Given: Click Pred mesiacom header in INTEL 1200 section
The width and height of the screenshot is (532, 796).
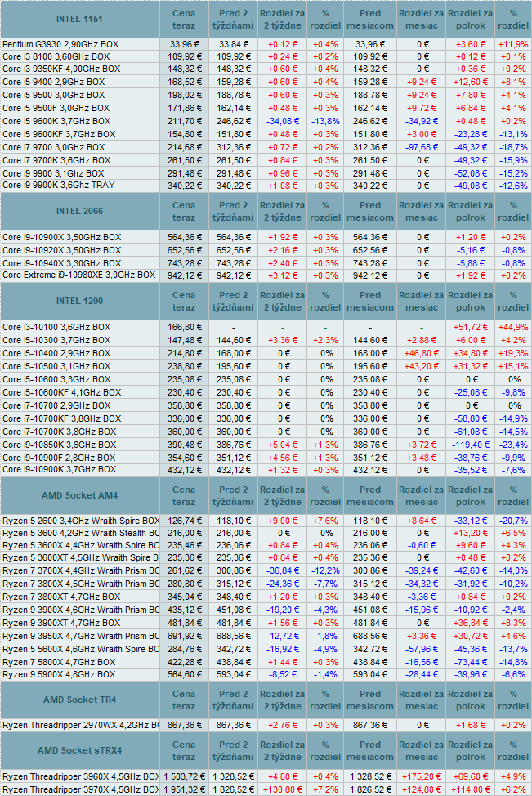Looking at the screenshot, I should (370, 301).
